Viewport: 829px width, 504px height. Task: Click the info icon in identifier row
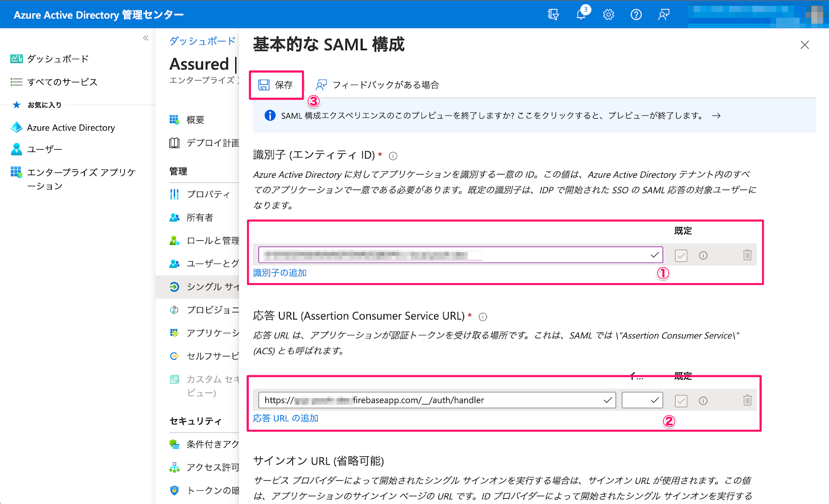703,255
